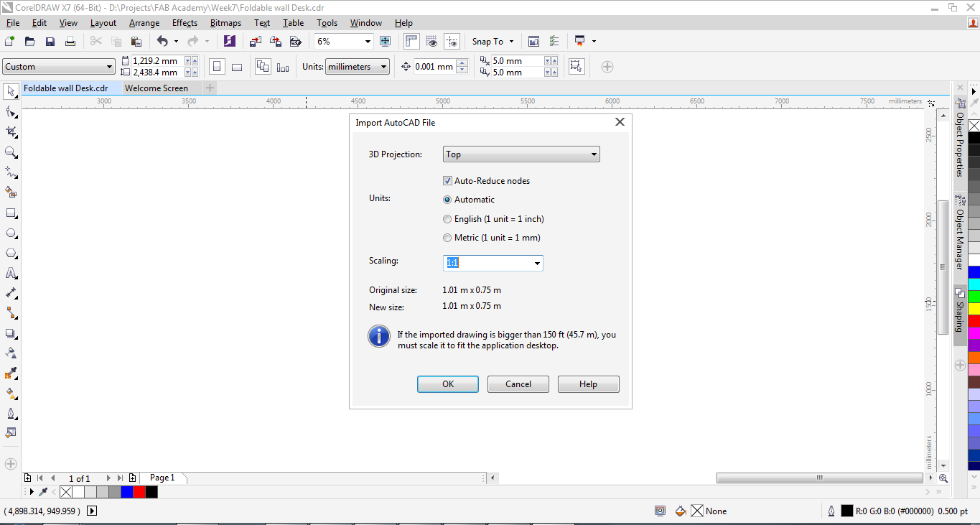
Task: Select the Ellipse tool
Action: click(x=11, y=233)
